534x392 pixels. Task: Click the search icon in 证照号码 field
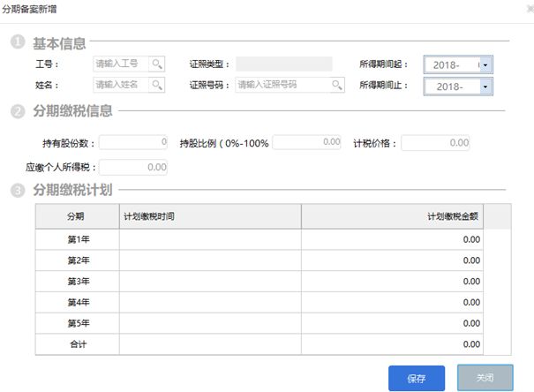click(336, 85)
